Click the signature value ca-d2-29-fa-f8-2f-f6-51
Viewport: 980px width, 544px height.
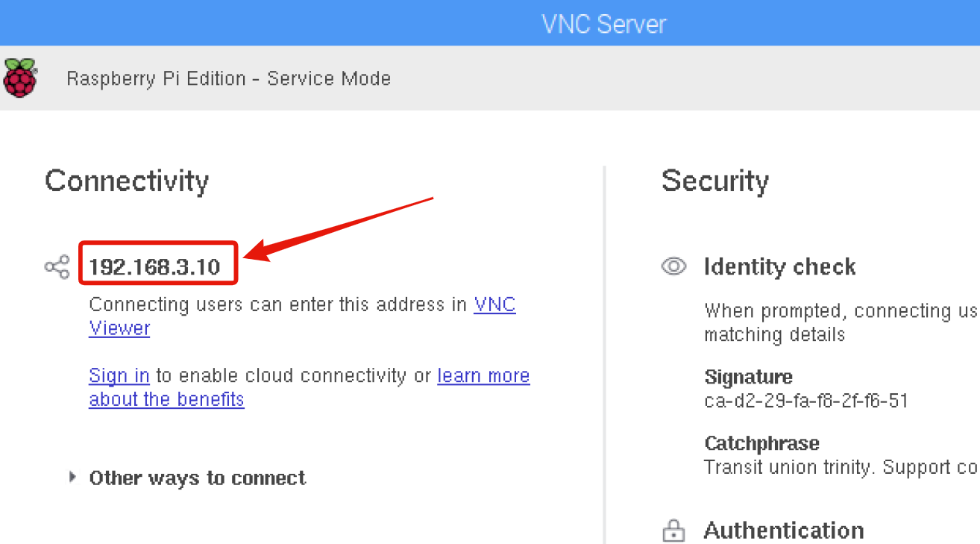806,401
